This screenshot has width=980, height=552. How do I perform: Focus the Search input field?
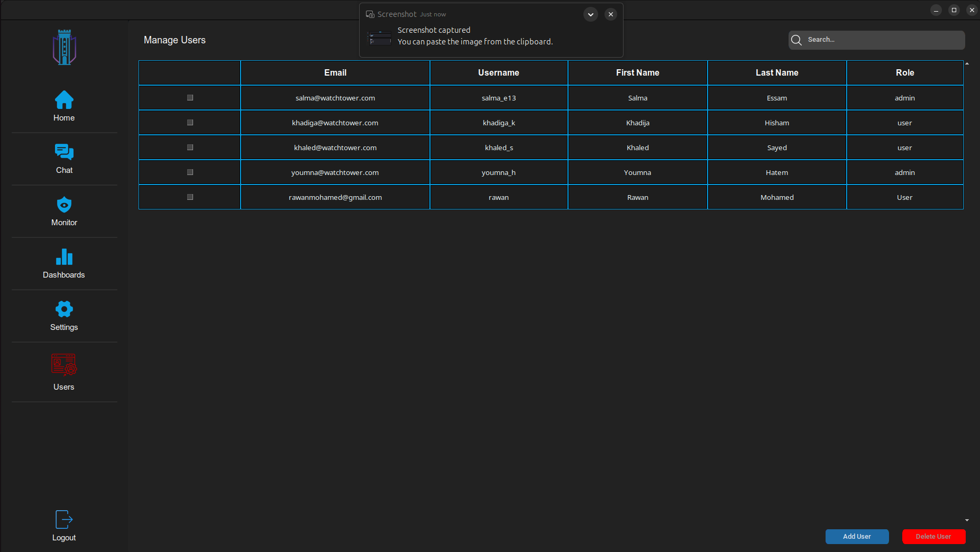tap(877, 40)
